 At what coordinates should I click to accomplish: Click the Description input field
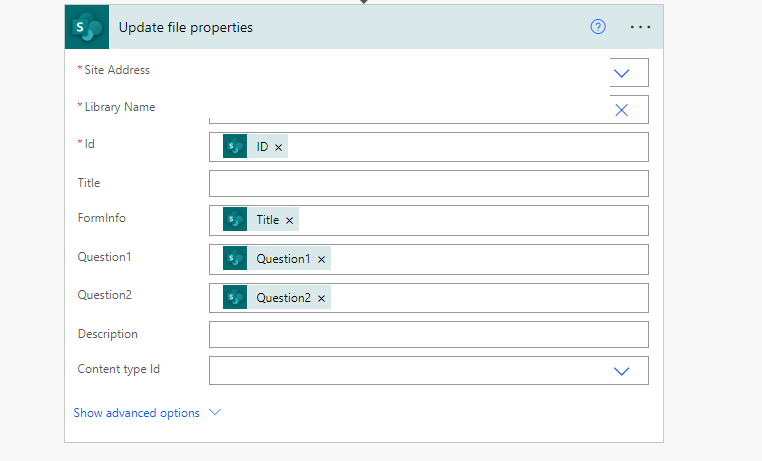(428, 334)
